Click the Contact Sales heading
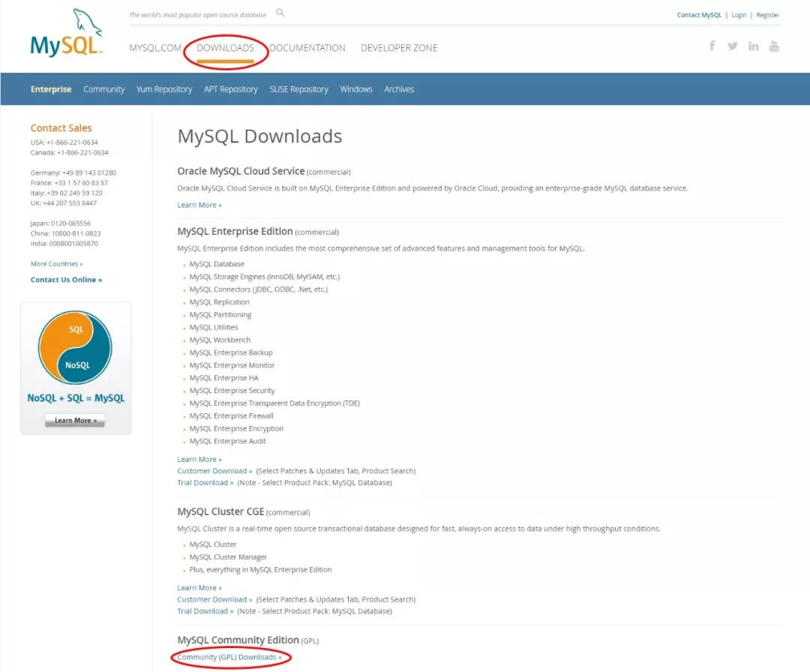The height and width of the screenshot is (672, 810). click(61, 127)
